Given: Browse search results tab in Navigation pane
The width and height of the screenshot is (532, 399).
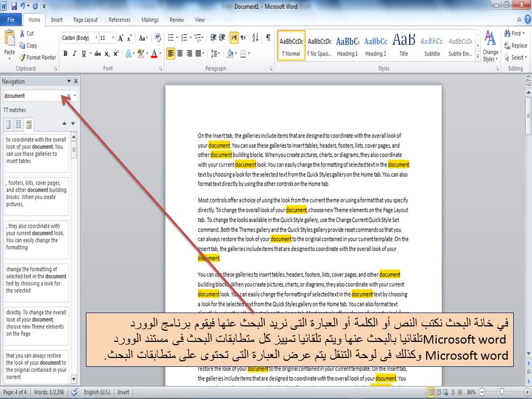Looking at the screenshot, I should pos(29,124).
